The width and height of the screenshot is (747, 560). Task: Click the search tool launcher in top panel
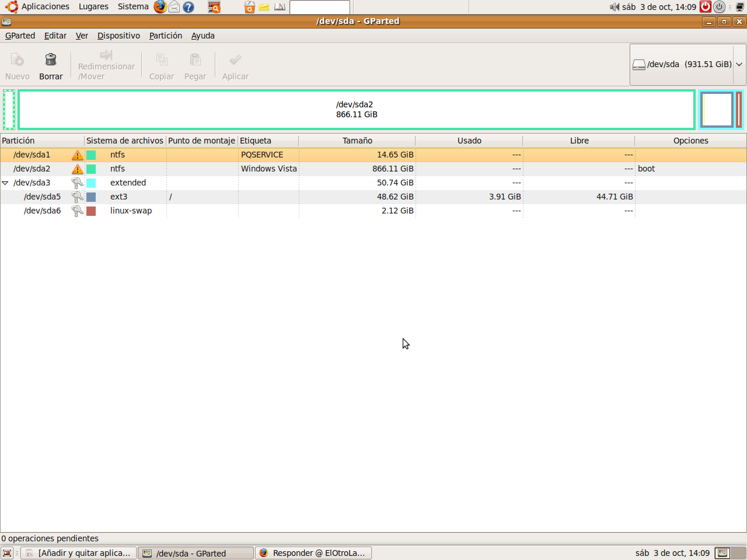[x=214, y=7]
